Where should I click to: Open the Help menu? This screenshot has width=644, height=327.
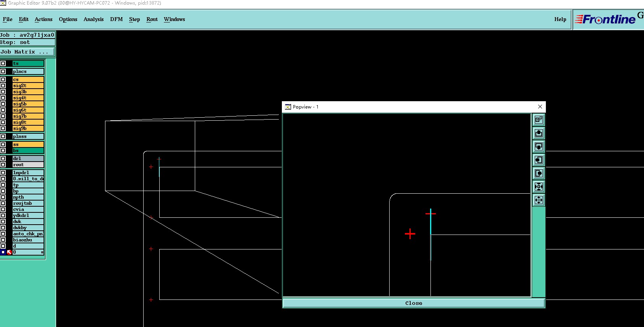(x=560, y=19)
